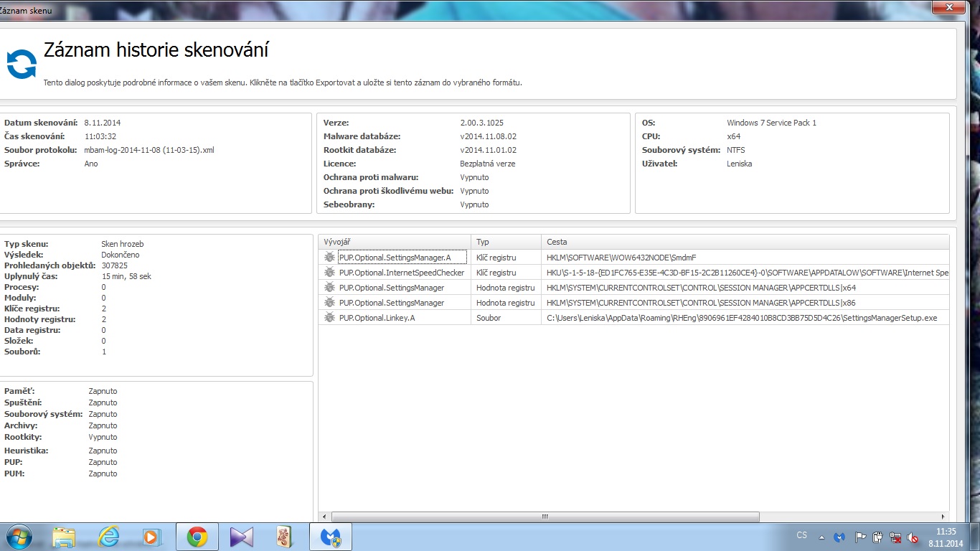This screenshot has width=980, height=551.
Task: Click the HKU\S-1-5-18 Internet Speed path
Action: pyautogui.click(x=748, y=273)
